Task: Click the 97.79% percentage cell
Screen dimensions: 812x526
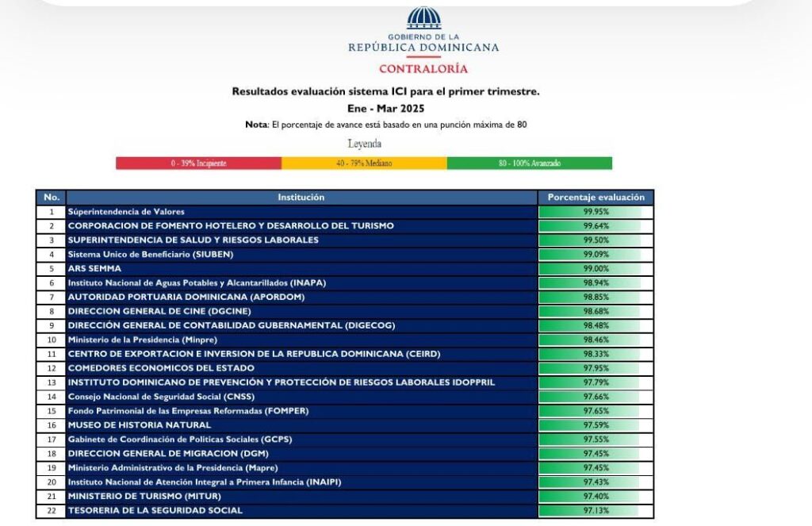Action: coord(596,382)
